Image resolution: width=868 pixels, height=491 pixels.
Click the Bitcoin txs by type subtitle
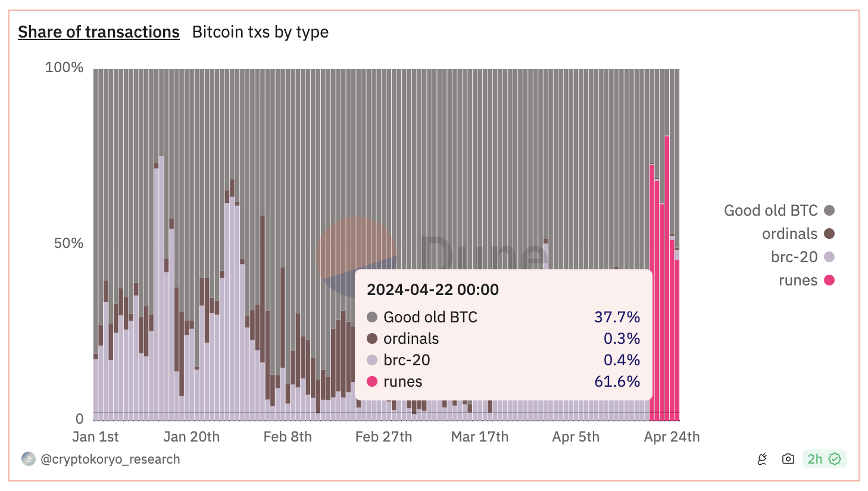click(x=260, y=32)
